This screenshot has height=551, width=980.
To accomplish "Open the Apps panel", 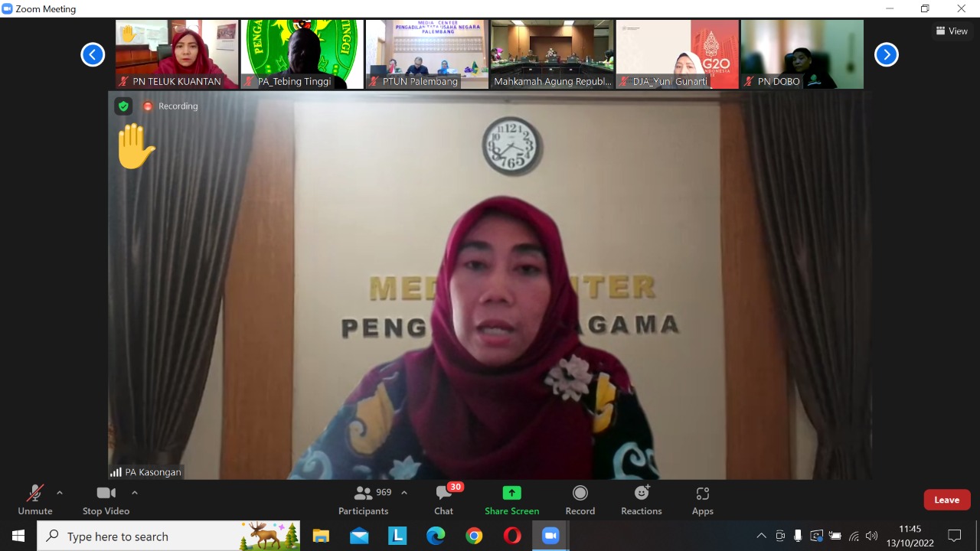I will (702, 500).
